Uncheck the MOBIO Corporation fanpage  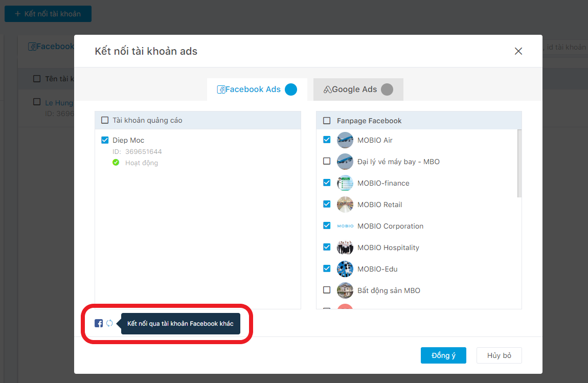tap(327, 226)
